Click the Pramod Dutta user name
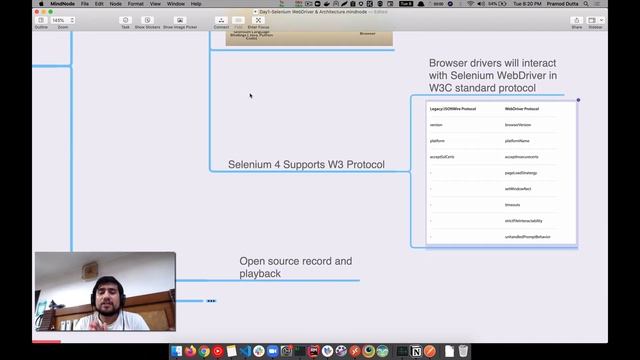Image resolution: width=640 pixels, height=360 pixels. [x=562, y=4]
